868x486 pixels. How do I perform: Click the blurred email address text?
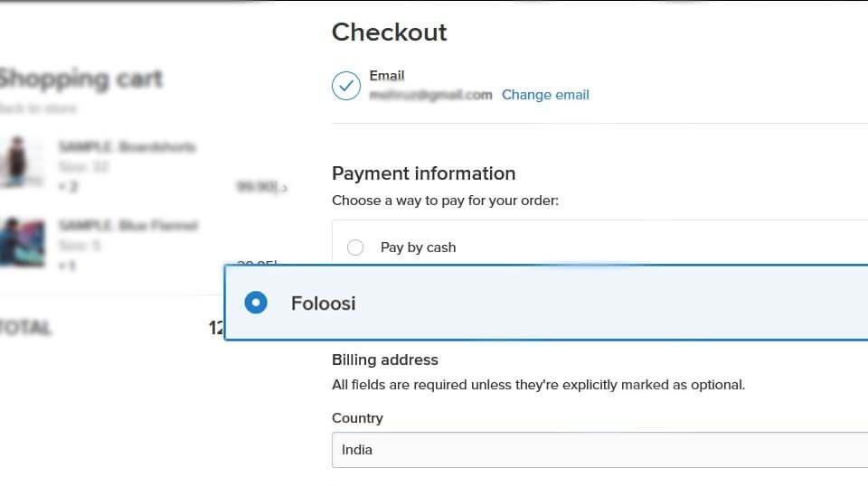(x=430, y=95)
